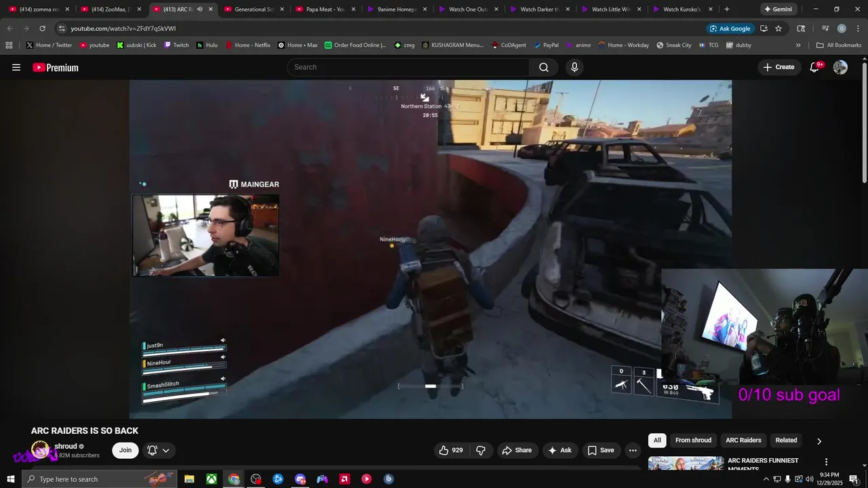This screenshot has height=488, width=868.
Task: Click browser Back arrow
Action: pos(9,28)
